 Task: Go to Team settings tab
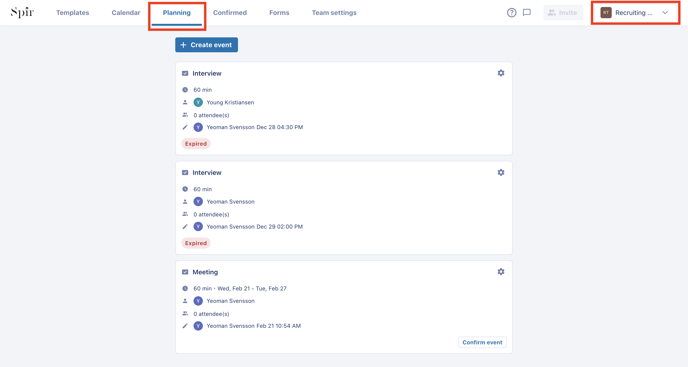(x=334, y=13)
